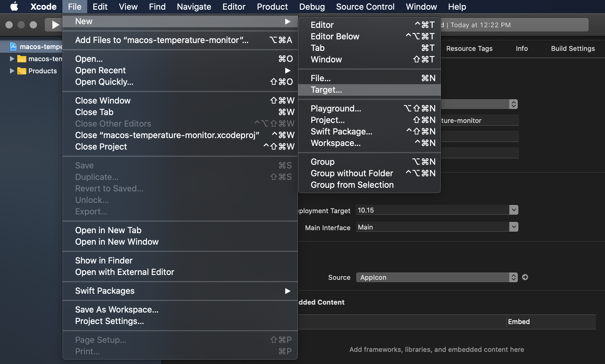Open the View menu
605x364 pixels.
pos(128,7)
